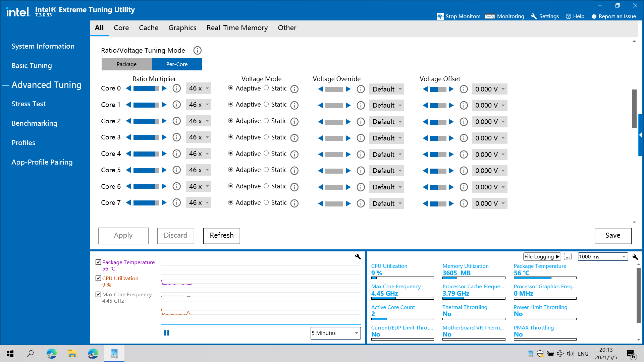Open the Core 6 Voltage Override Default dropdown
Screen dimensions: 644x362
(387, 187)
